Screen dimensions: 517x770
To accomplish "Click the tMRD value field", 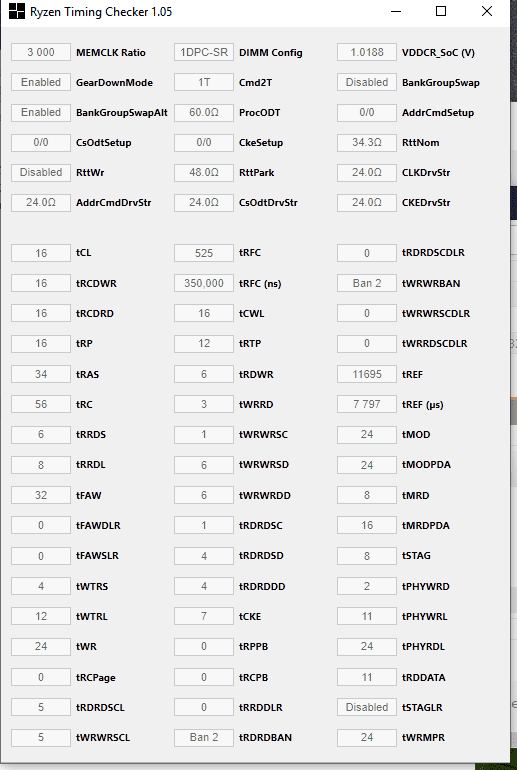I will point(367,495).
